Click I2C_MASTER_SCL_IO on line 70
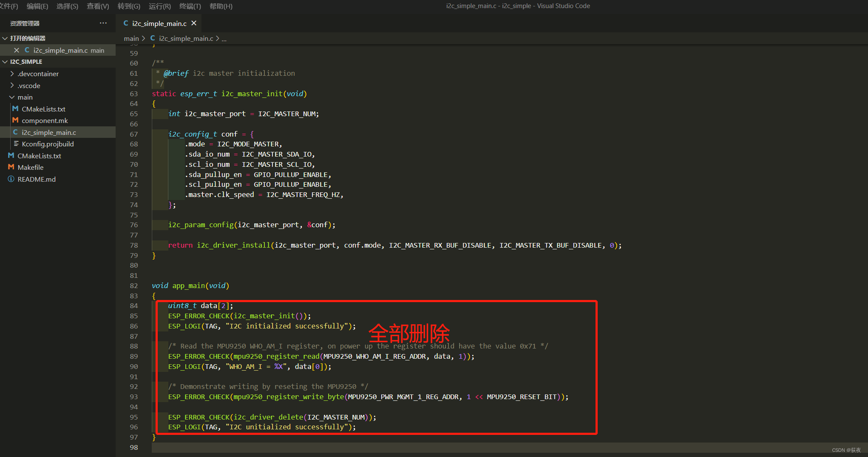The image size is (868, 457). tap(276, 165)
